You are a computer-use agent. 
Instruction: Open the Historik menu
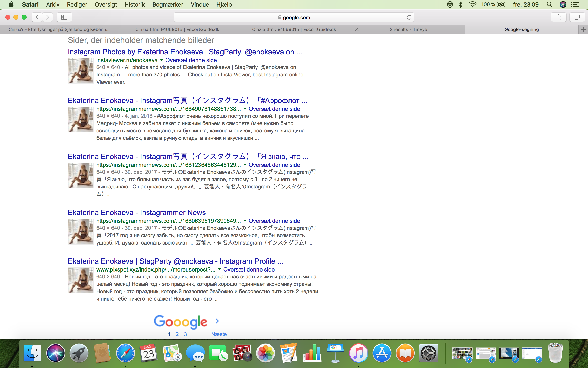[135, 4]
